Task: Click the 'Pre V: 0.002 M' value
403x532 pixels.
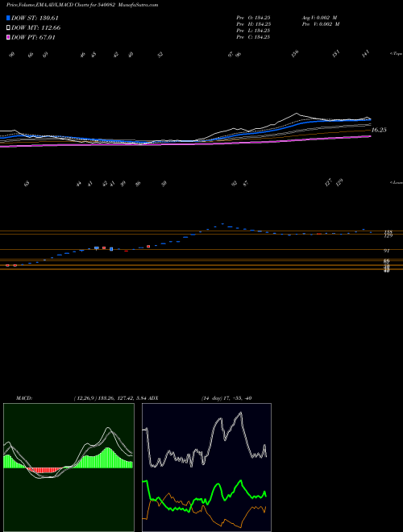Action: (x=321, y=24)
